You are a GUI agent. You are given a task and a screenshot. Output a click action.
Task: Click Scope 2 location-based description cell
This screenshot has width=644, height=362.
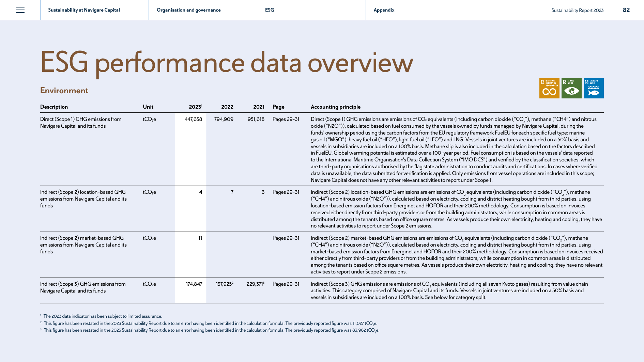pyautogui.click(x=83, y=199)
